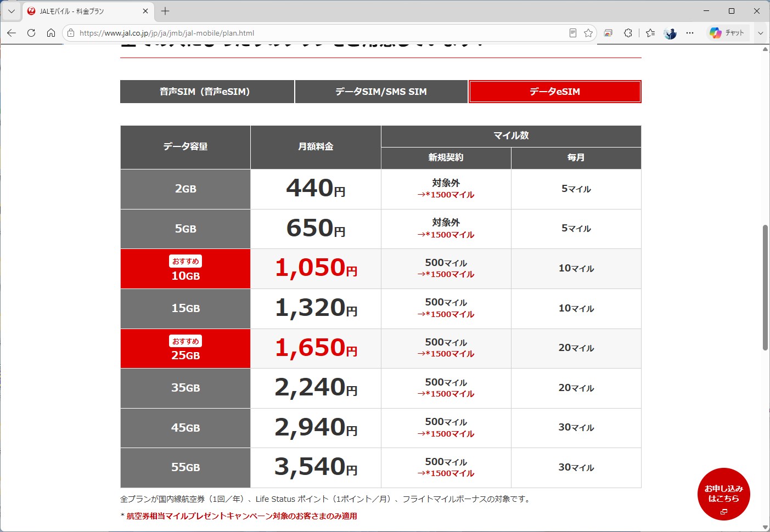
Task: Open the Extensions puzzle icon
Action: [x=628, y=33]
